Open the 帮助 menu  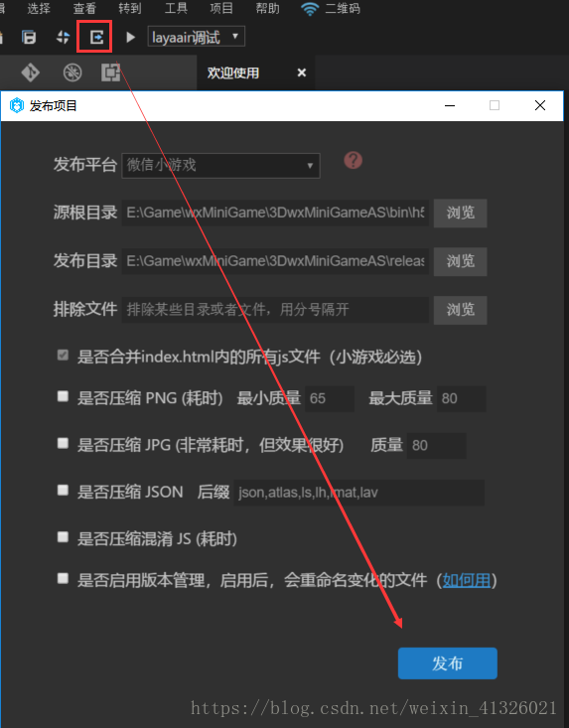point(267,8)
